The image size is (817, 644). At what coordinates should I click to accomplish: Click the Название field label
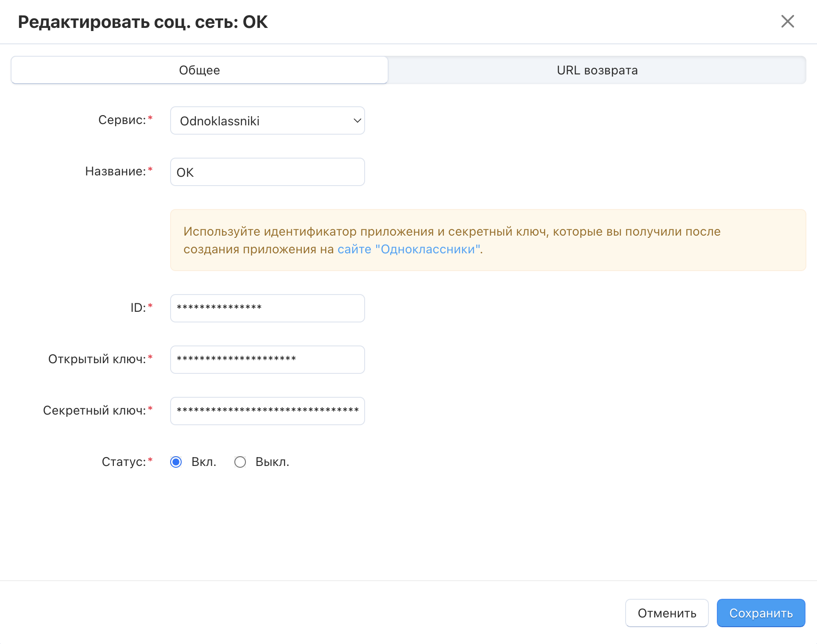coord(115,171)
